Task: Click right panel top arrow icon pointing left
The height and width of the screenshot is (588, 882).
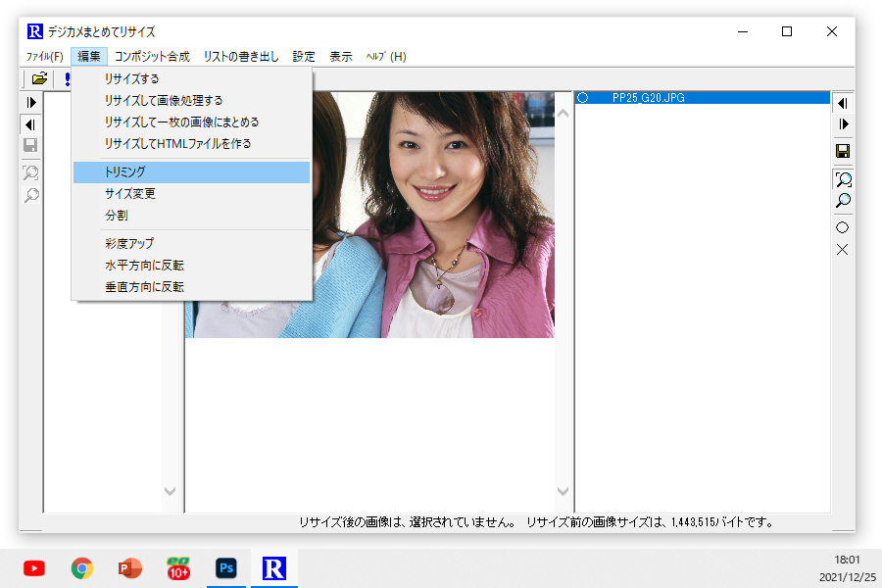Action: tap(843, 103)
